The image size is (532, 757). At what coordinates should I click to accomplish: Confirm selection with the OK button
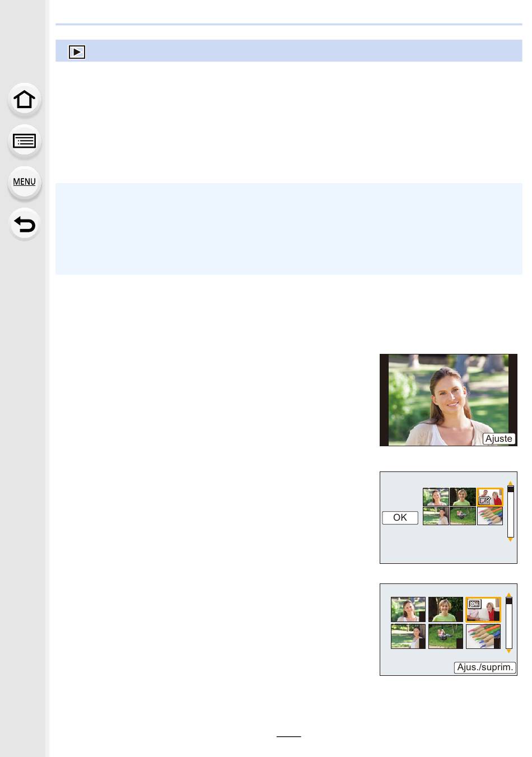click(400, 518)
